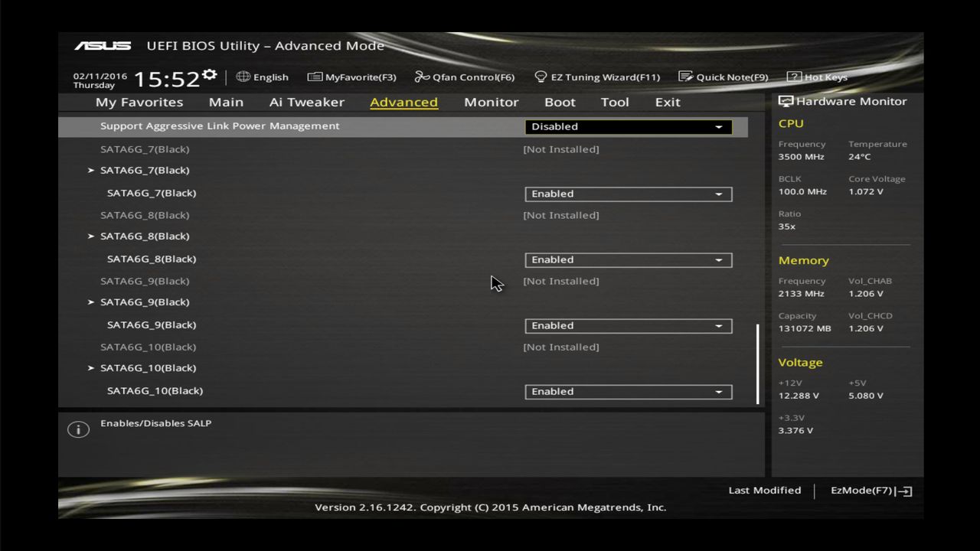Open the Tool tab
This screenshot has width=980, height=551.
pos(615,103)
